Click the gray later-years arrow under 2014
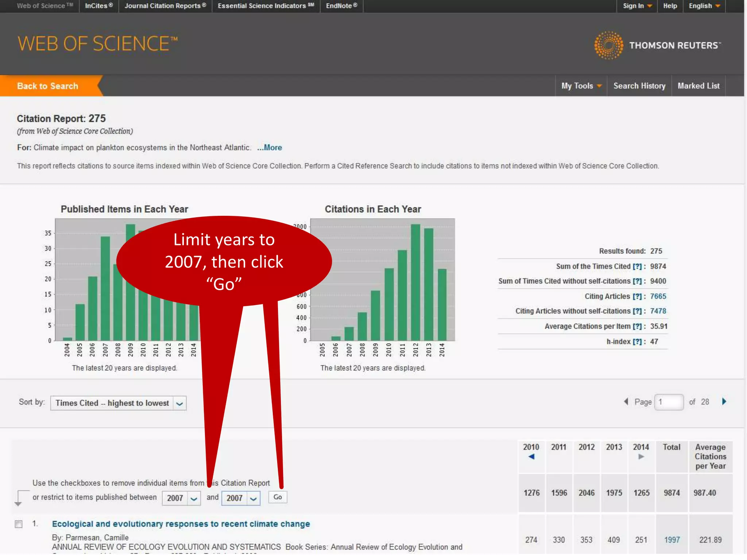The width and height of the screenshot is (747, 560). pyautogui.click(x=641, y=457)
